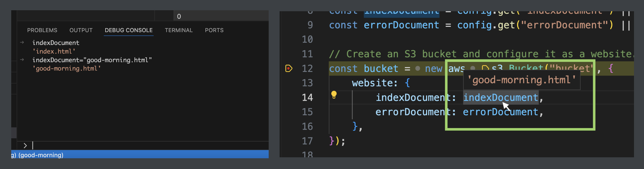Click the 0 value above the panel tabs

click(x=179, y=17)
